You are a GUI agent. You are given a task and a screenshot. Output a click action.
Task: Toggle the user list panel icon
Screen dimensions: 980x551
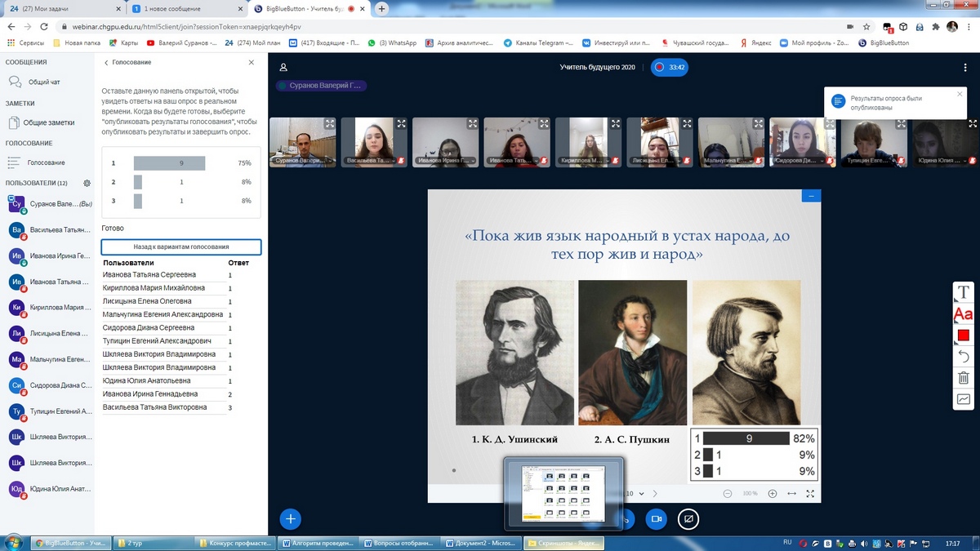(x=283, y=68)
